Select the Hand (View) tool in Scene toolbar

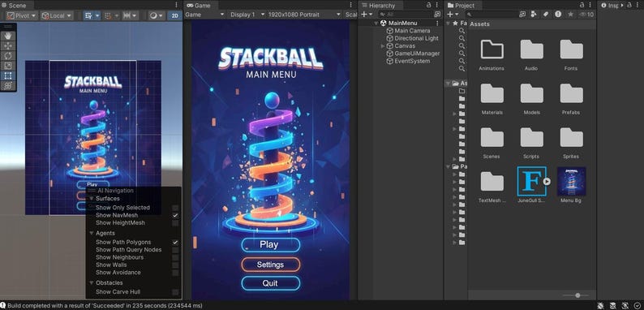click(x=8, y=36)
